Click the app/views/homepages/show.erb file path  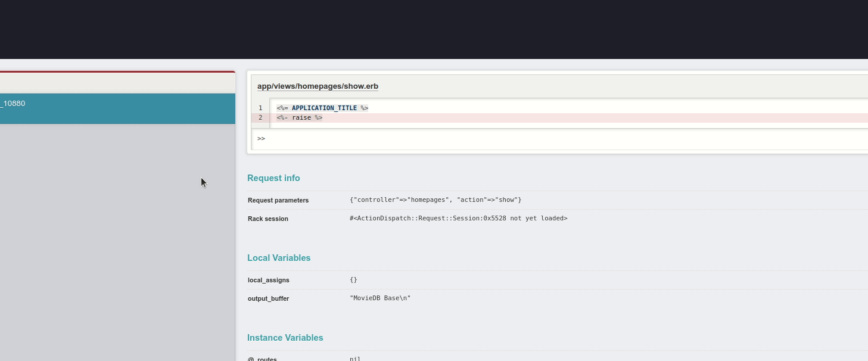318,86
